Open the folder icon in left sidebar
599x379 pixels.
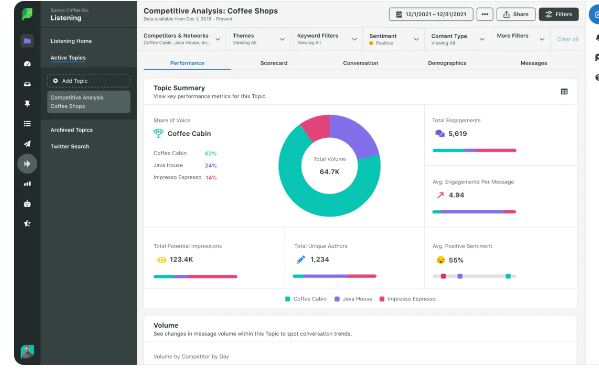(x=27, y=41)
